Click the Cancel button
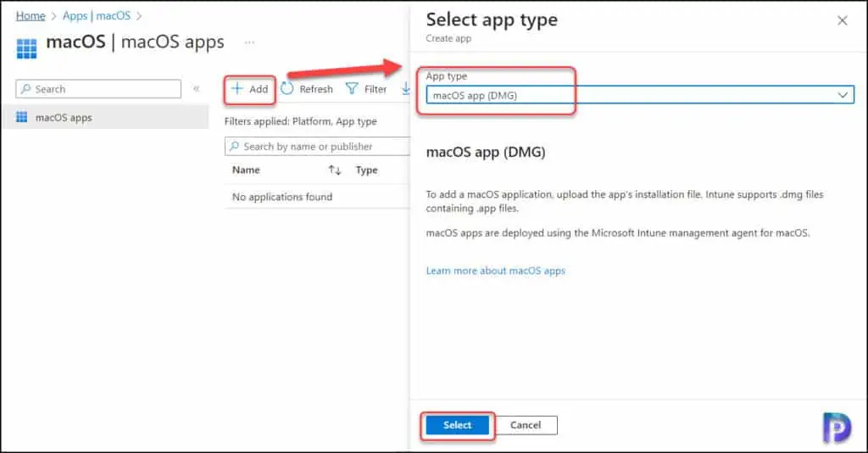868x453 pixels. 526,425
